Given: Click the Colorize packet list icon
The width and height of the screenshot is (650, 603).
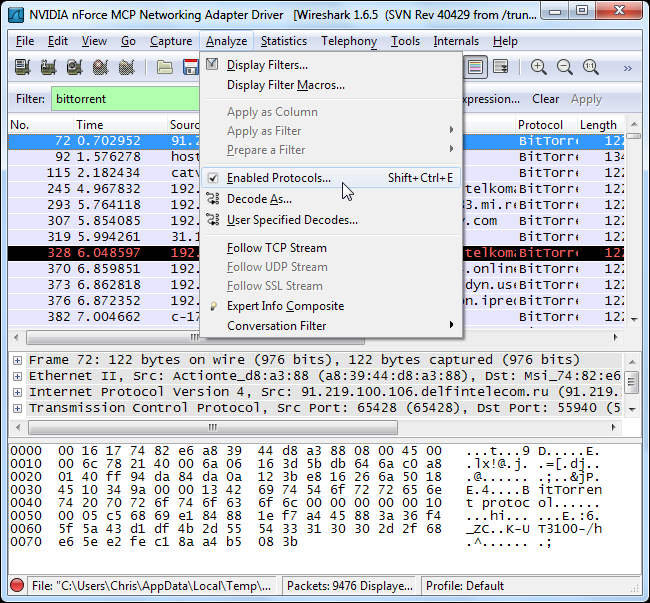Looking at the screenshot, I should 475,67.
